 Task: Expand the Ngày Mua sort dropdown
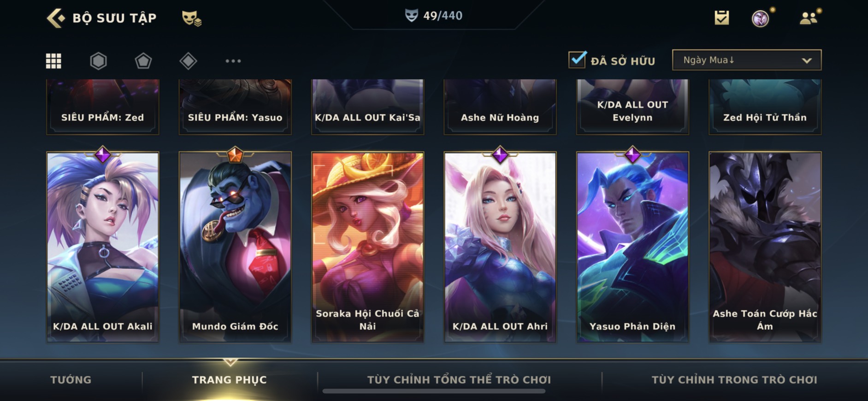coord(747,60)
